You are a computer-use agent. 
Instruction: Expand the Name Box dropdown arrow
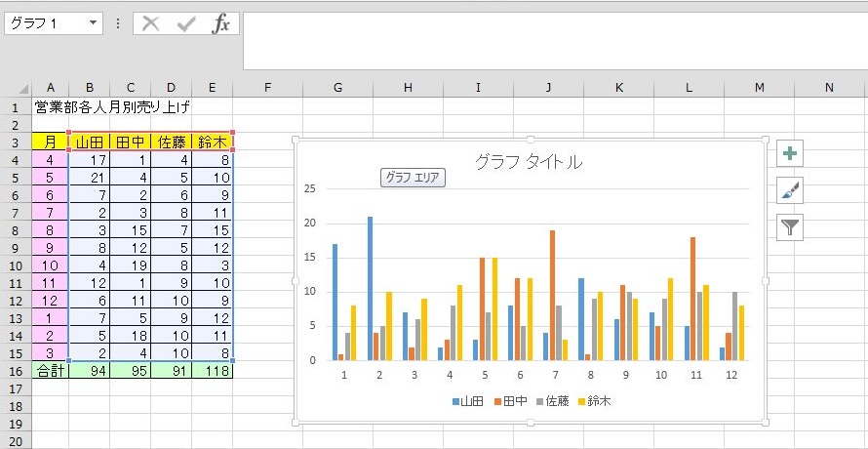pyautogui.click(x=93, y=23)
